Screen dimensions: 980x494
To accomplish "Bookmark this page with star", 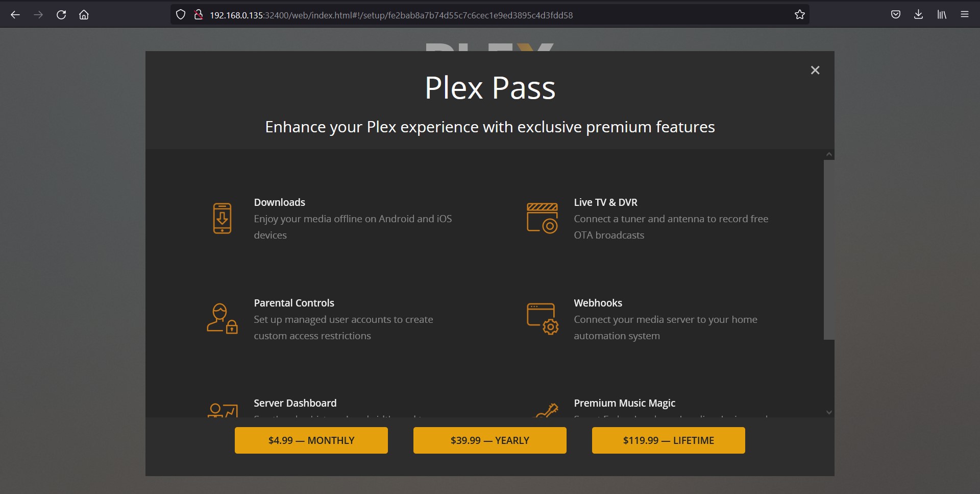I will point(800,15).
